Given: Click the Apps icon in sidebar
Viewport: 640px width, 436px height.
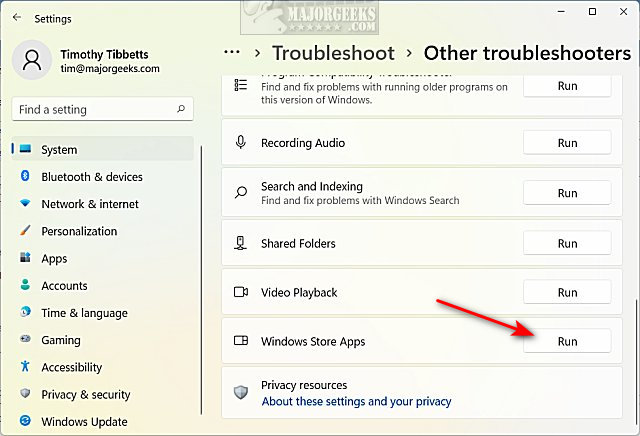Looking at the screenshot, I should click(x=25, y=257).
